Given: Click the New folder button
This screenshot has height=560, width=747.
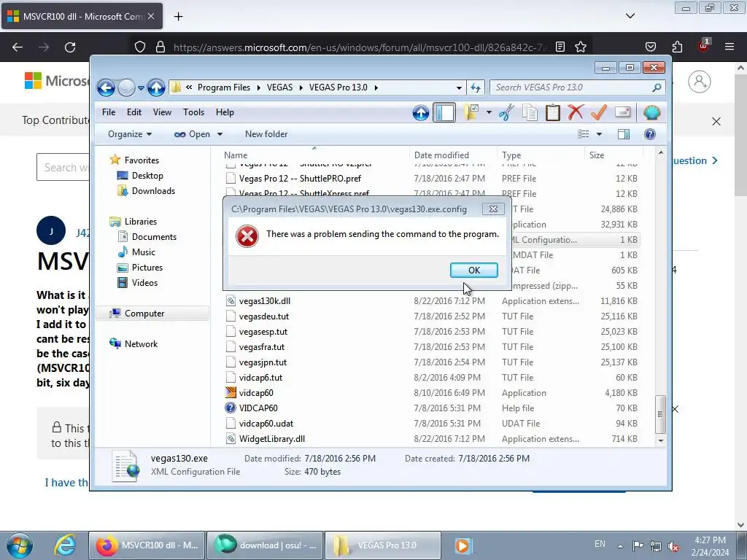Looking at the screenshot, I should pyautogui.click(x=266, y=134).
